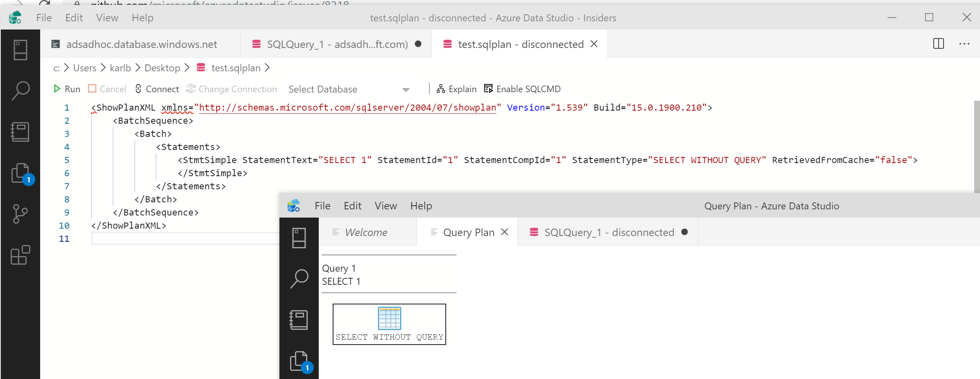Open more editor actions with the ellipsis icon
This screenshot has height=379, width=980.
[x=964, y=44]
